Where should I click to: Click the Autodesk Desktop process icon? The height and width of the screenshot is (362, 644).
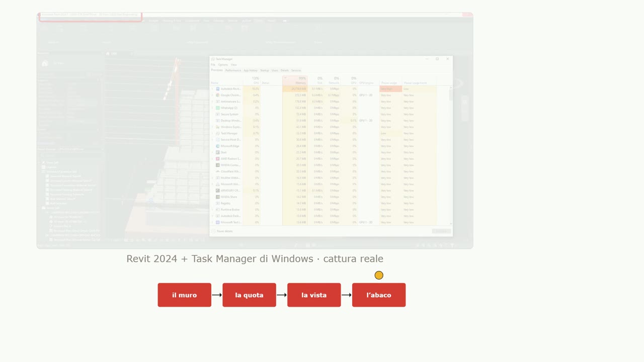pos(217,216)
